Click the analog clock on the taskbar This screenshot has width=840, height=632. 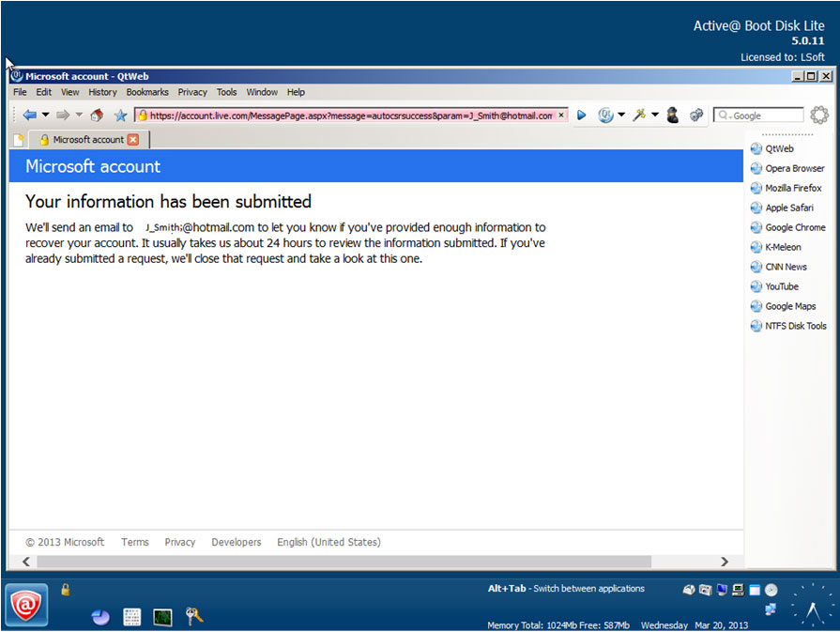pos(813,606)
